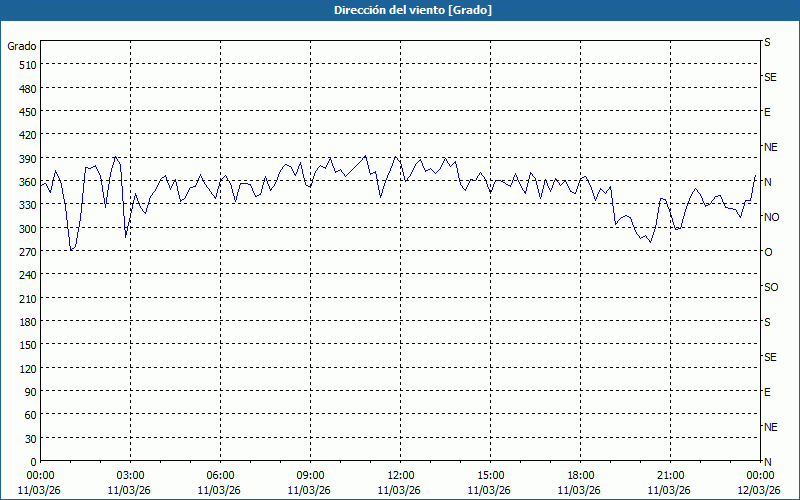This screenshot has height=500, width=800.
Task: Select the 510 tick on the degree axis
Action: pos(26,65)
